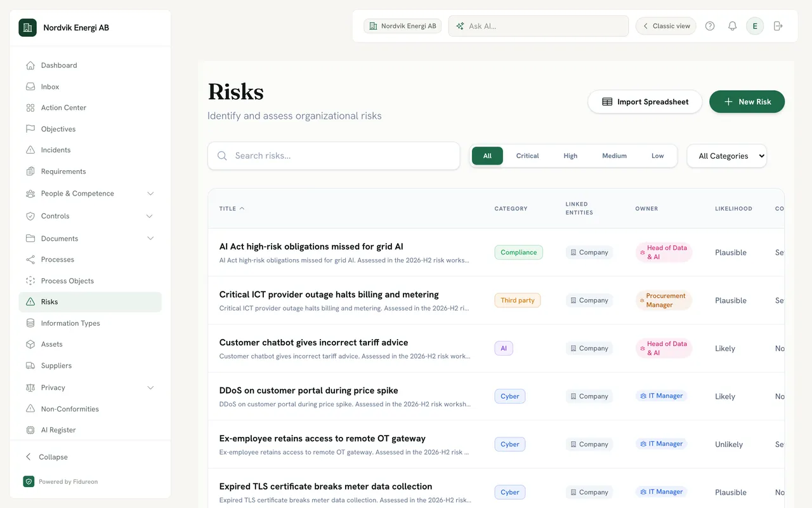Click the Ask AI input field

[x=539, y=26]
